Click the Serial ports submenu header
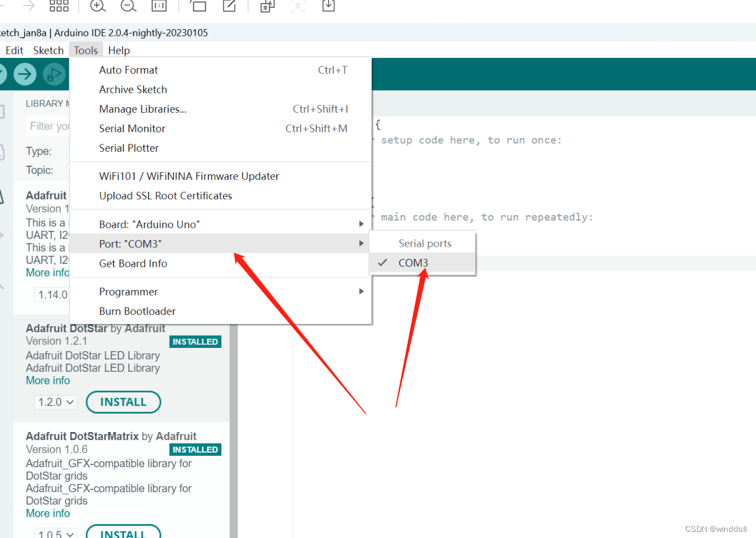This screenshot has height=538, width=756. click(x=423, y=243)
